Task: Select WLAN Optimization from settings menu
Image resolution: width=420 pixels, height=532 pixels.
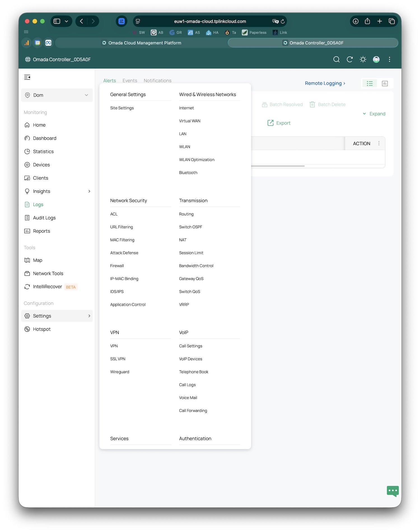Action: [x=197, y=160]
